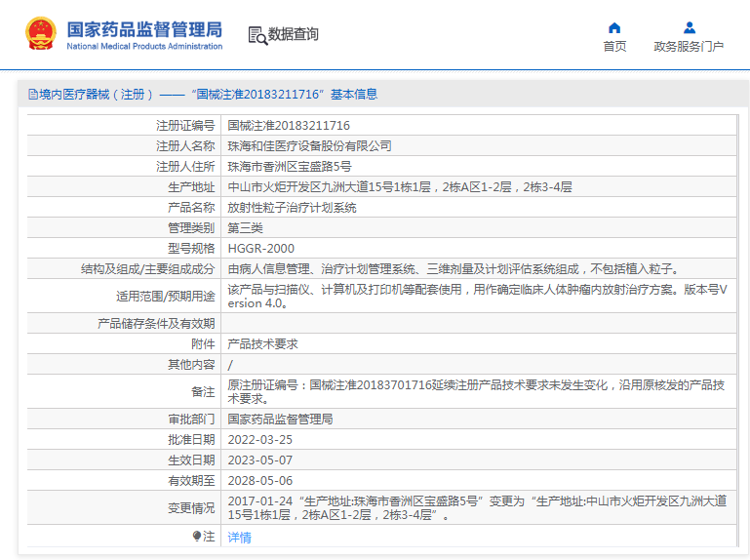The image size is (750, 560).
Task: Click the 审批部门 row label
Action: [191, 420]
